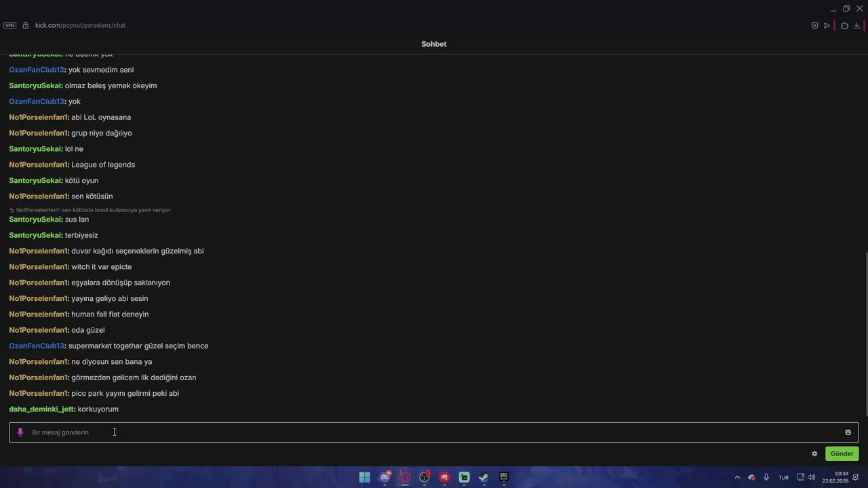This screenshot has height=488, width=868.
Task: Click the standalone message 'yok' from OzanFanClub13
Action: 75,102
